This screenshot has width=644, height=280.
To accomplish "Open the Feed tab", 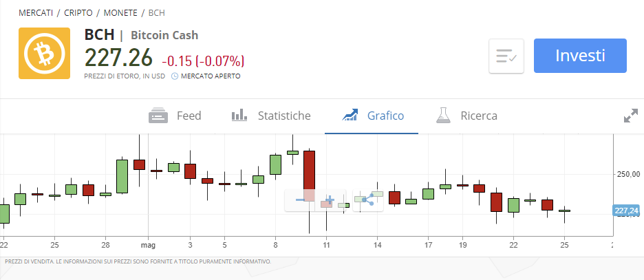I will click(x=175, y=116).
